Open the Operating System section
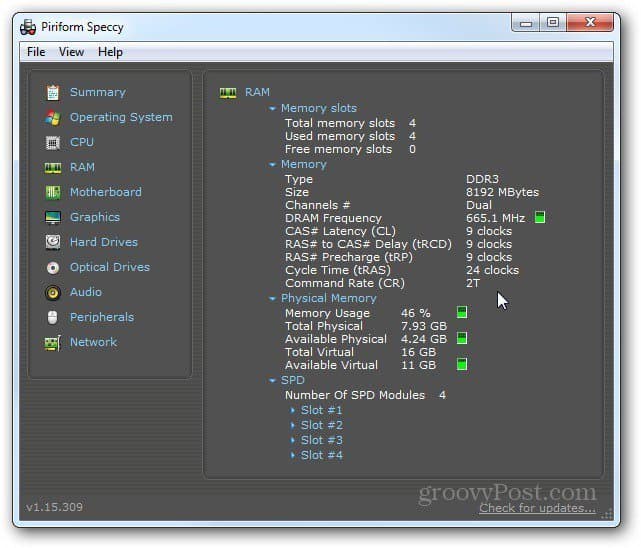 pyautogui.click(x=121, y=117)
